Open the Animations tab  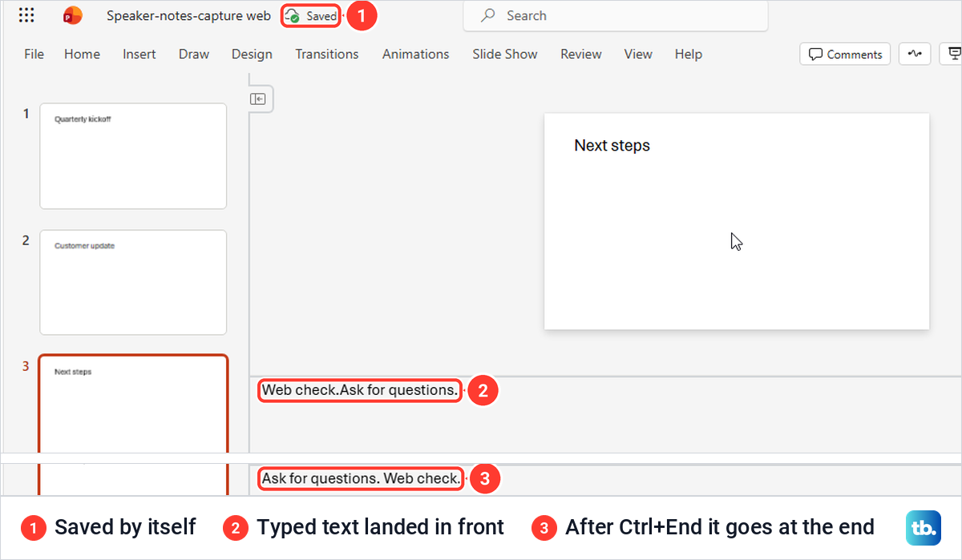click(x=415, y=54)
